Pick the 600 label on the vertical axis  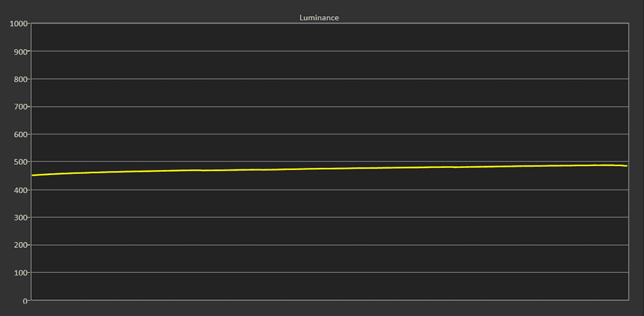tap(21, 135)
